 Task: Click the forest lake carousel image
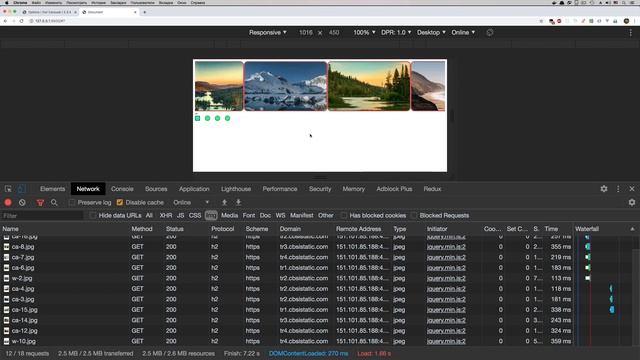click(x=369, y=86)
